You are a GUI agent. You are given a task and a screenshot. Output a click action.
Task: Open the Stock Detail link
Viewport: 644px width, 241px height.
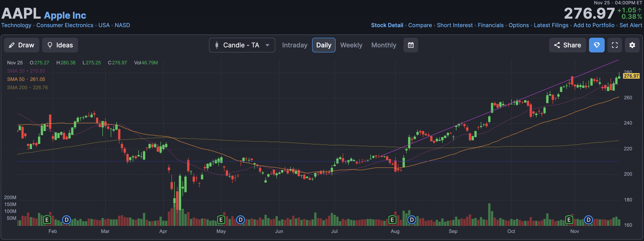coord(387,25)
